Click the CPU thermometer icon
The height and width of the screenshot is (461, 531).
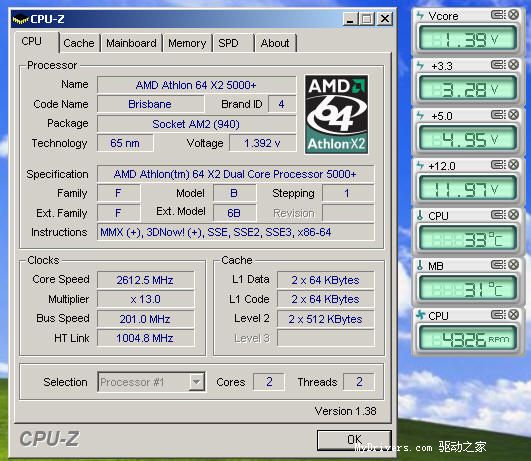420,215
